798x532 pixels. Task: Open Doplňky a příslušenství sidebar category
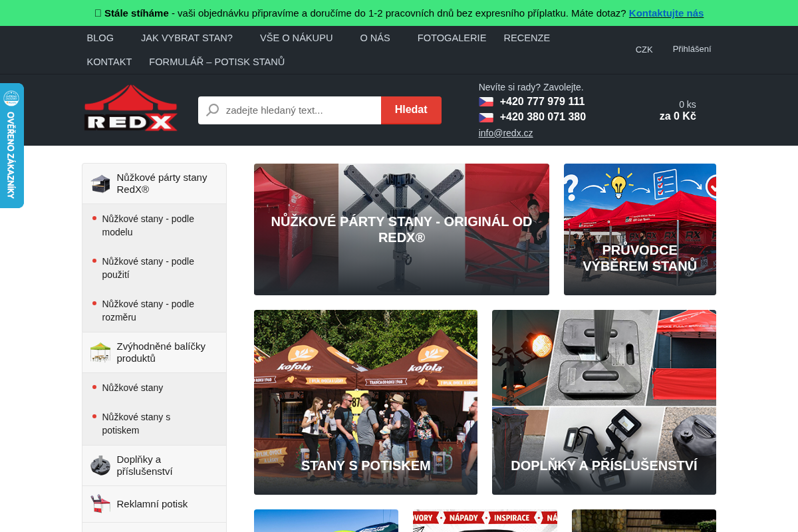click(154, 465)
